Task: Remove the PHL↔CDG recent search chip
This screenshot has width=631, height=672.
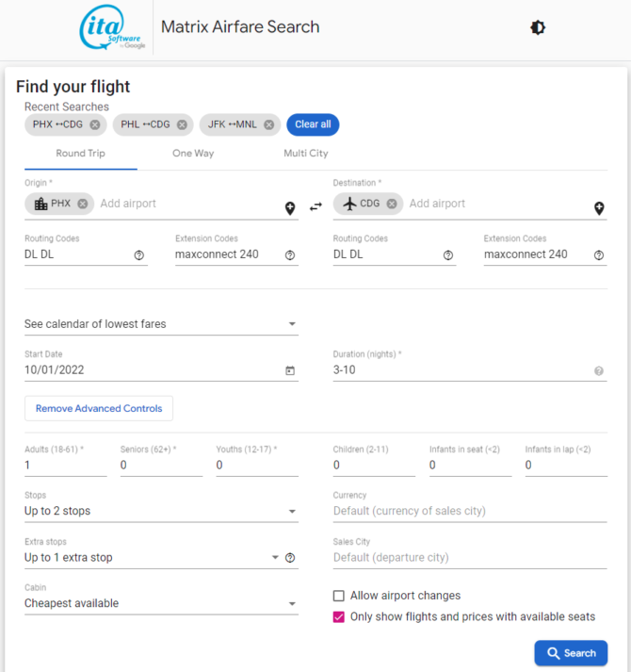Action: tap(182, 124)
